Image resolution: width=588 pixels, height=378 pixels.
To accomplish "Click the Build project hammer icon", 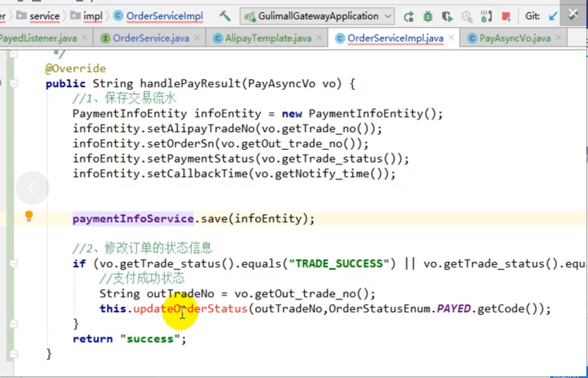I will (x=225, y=16).
